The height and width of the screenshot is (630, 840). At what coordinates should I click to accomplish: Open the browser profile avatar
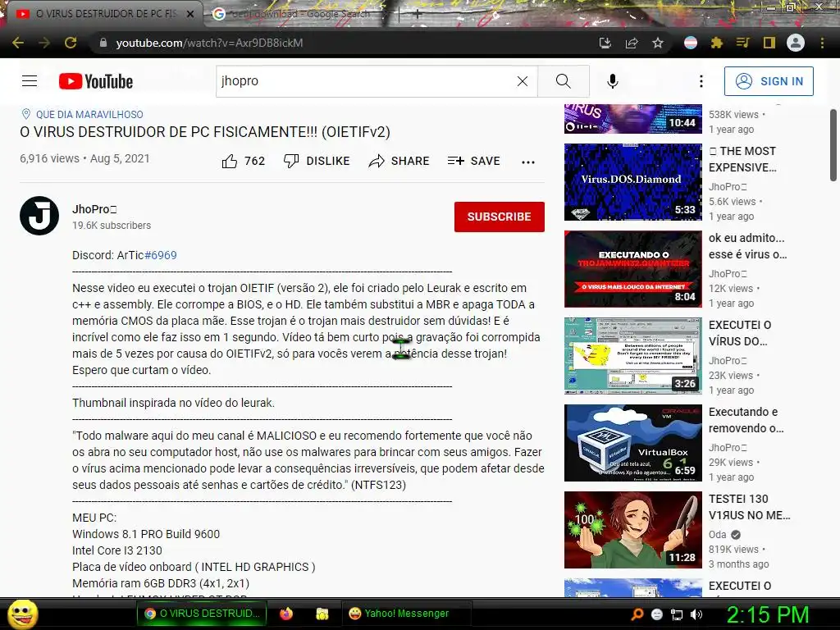(x=796, y=43)
